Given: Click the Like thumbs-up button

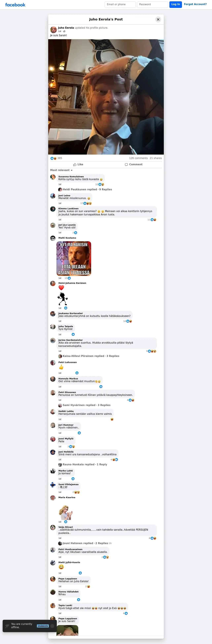Looking at the screenshot, I should coord(78,164).
